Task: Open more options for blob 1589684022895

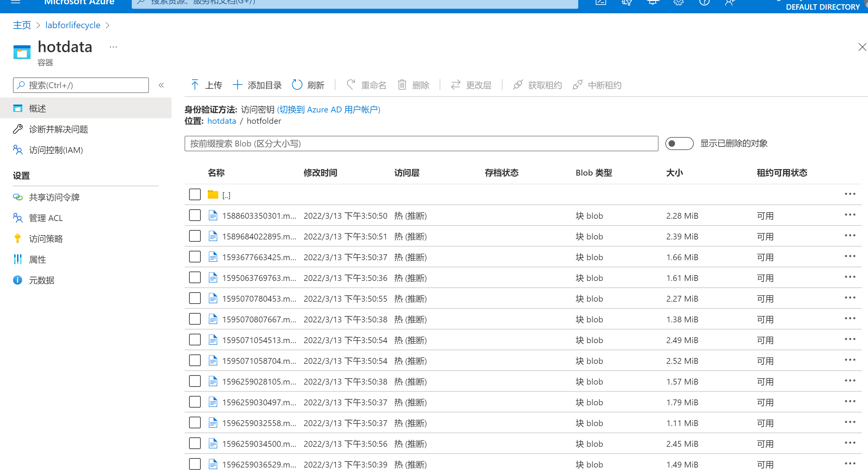Action: pos(850,235)
